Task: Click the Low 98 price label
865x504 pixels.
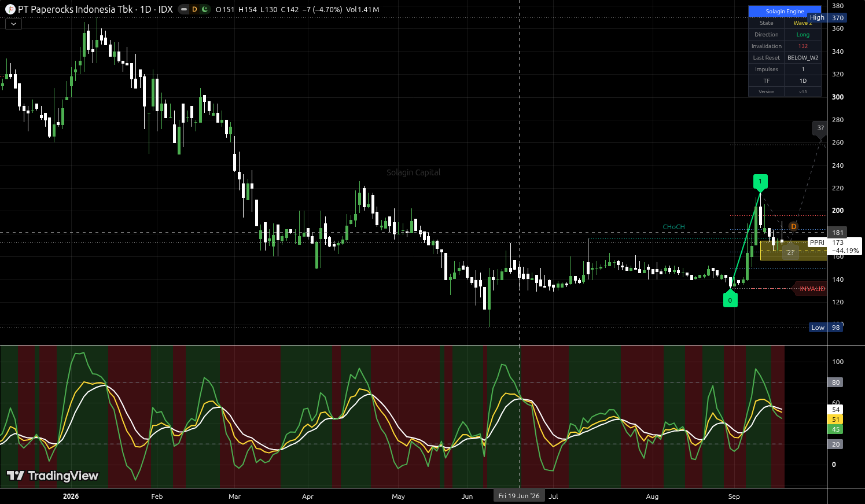Action: coord(826,328)
